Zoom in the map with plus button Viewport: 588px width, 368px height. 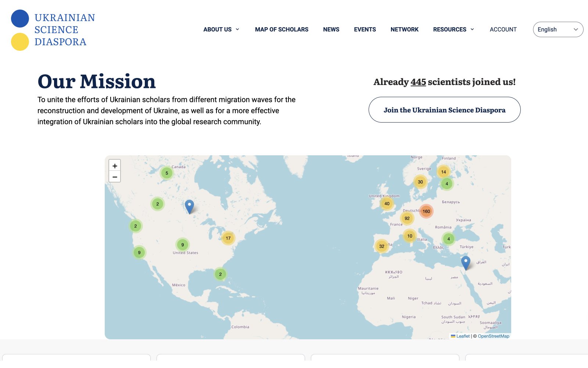tap(115, 166)
